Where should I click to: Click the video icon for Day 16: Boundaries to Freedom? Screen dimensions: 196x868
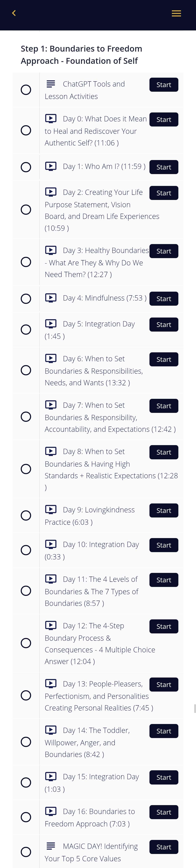point(51,811)
